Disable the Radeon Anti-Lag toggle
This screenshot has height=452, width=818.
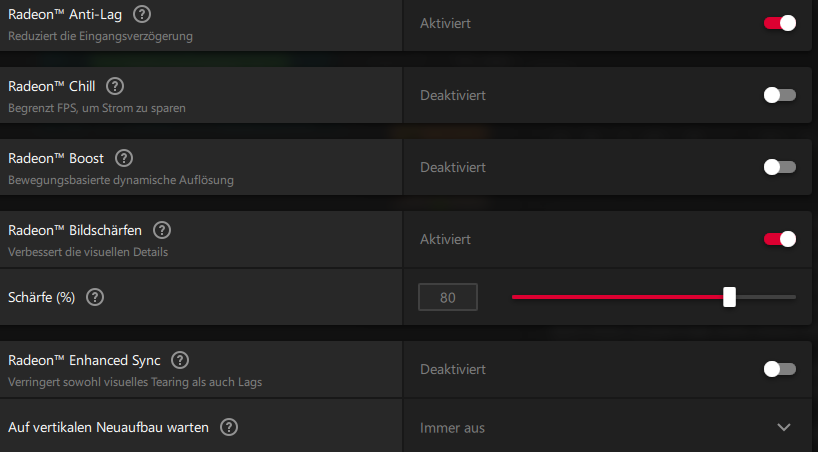click(779, 23)
